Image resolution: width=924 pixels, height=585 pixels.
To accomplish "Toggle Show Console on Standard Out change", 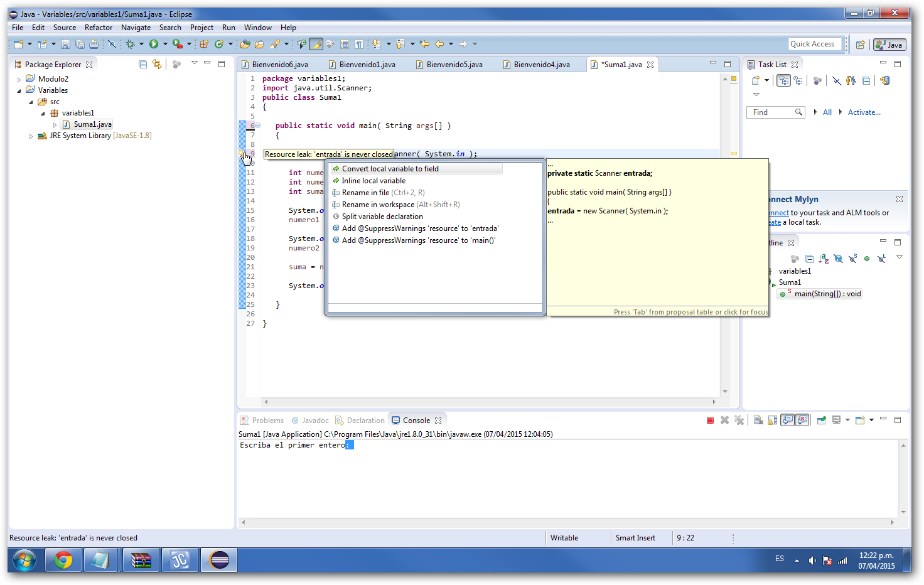I will tap(788, 421).
